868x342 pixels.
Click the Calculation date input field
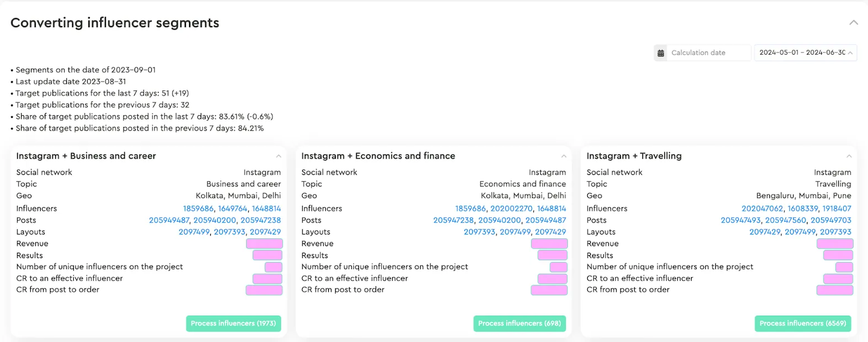click(x=708, y=53)
